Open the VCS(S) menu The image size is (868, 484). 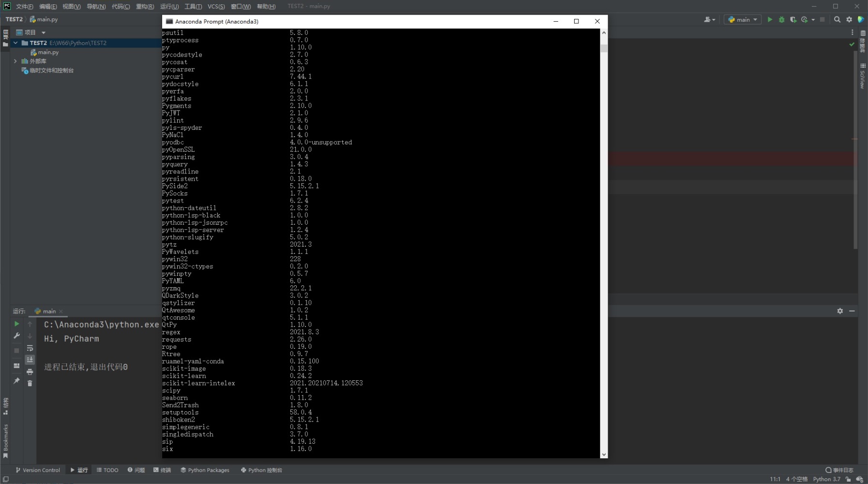click(216, 6)
